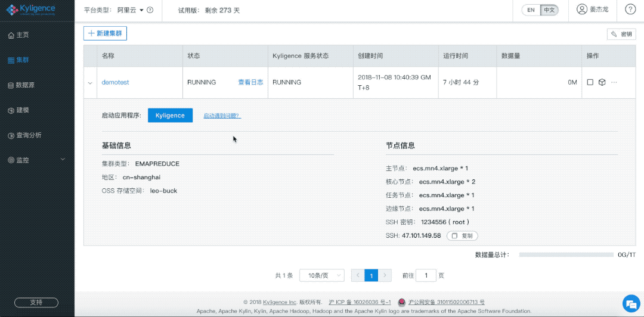Open 查询分析 query analysis

24,135
